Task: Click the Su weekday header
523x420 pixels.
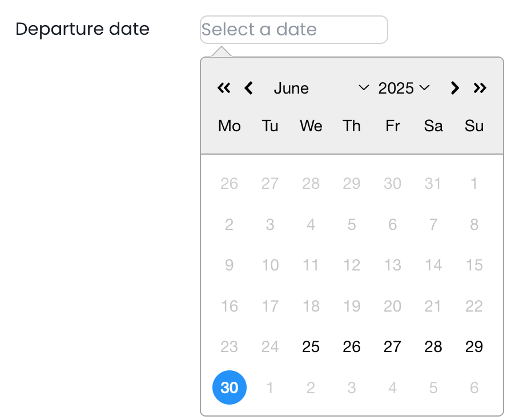Action: (x=474, y=126)
